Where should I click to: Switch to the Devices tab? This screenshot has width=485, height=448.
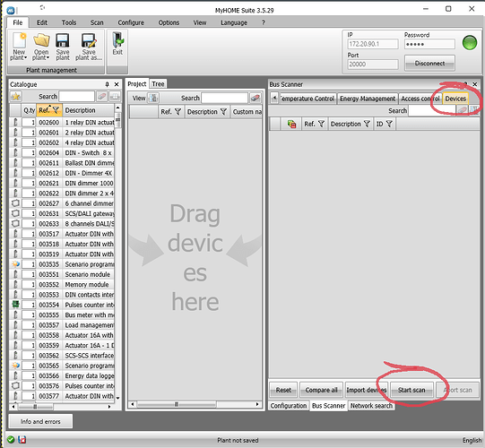455,99
